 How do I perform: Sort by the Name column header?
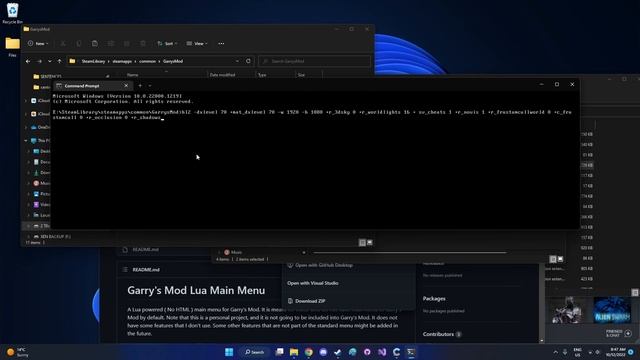(x=132, y=75)
